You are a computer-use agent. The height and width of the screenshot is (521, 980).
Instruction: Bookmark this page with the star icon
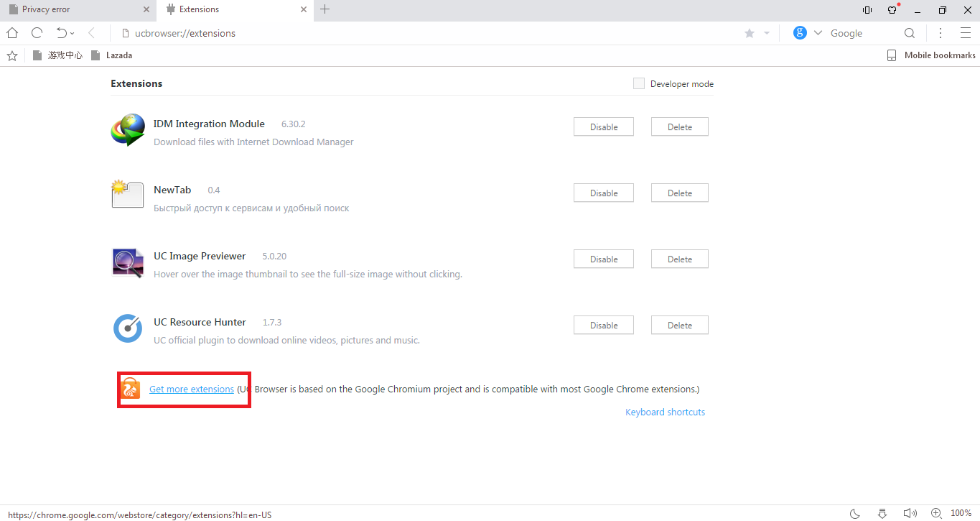750,33
